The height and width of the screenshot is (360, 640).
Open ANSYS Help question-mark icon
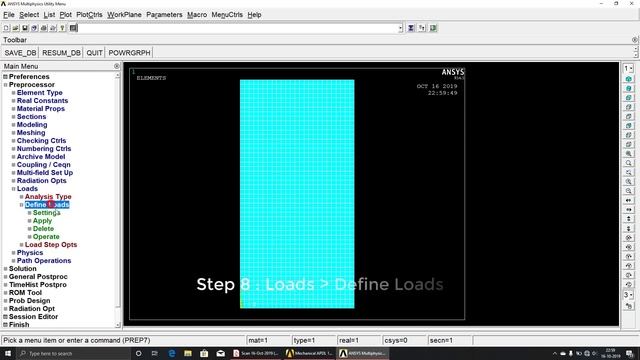(62, 28)
